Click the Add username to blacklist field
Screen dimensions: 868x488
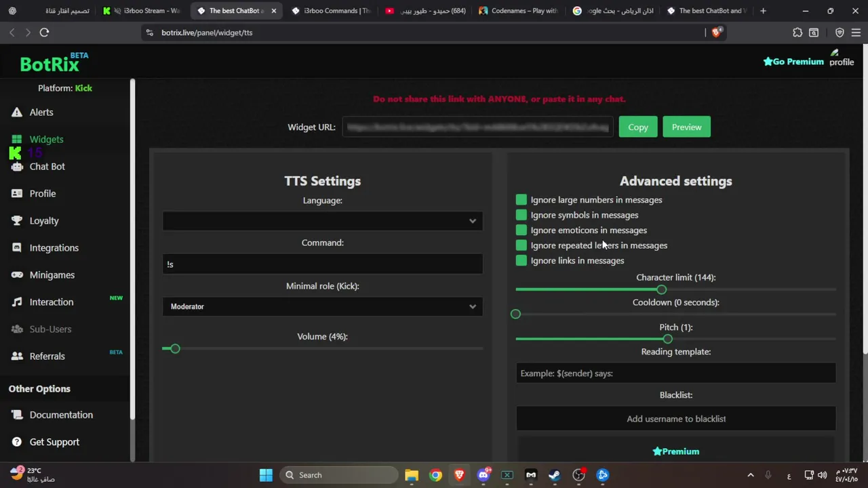click(675, 419)
